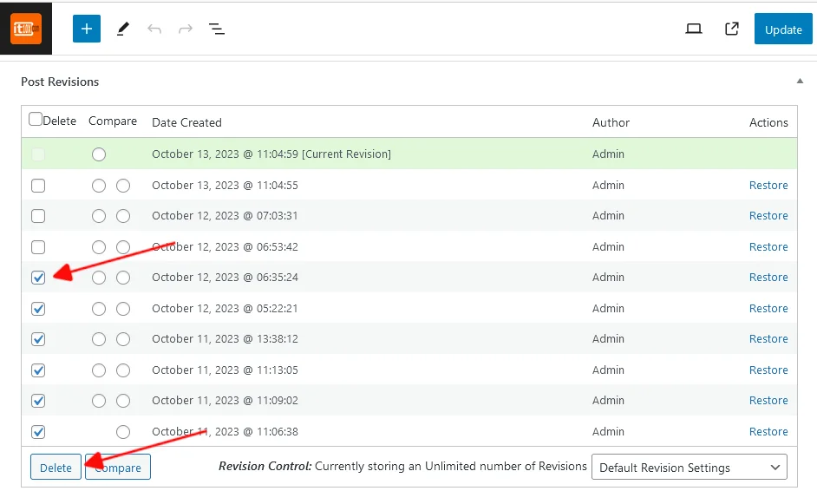The height and width of the screenshot is (504, 817).
Task: View the post in a new tab
Action: point(731,29)
